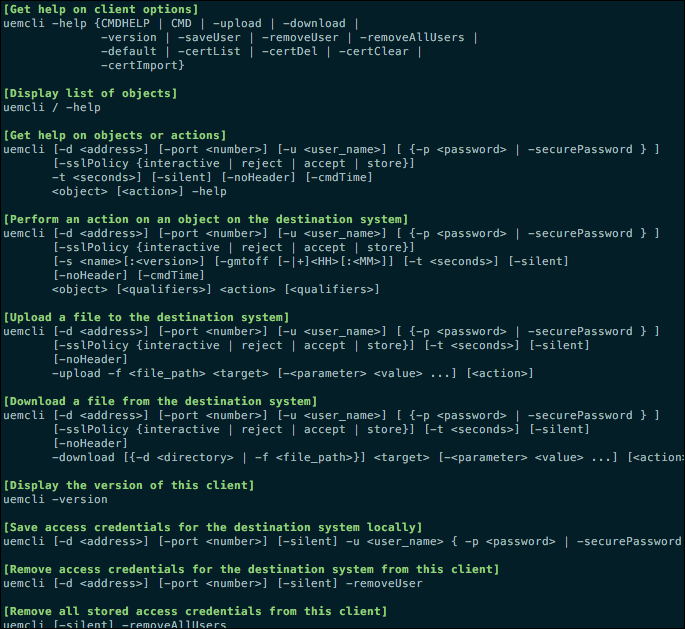The width and height of the screenshot is (685, 629).
Task: Click the "Remove all stored access credentials" heading
Action: [195, 611]
